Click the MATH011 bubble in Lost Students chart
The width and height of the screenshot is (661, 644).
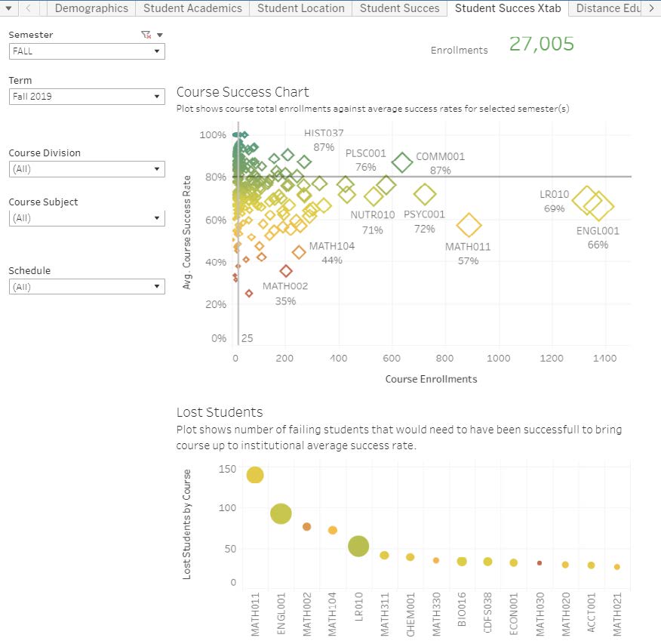point(254,474)
